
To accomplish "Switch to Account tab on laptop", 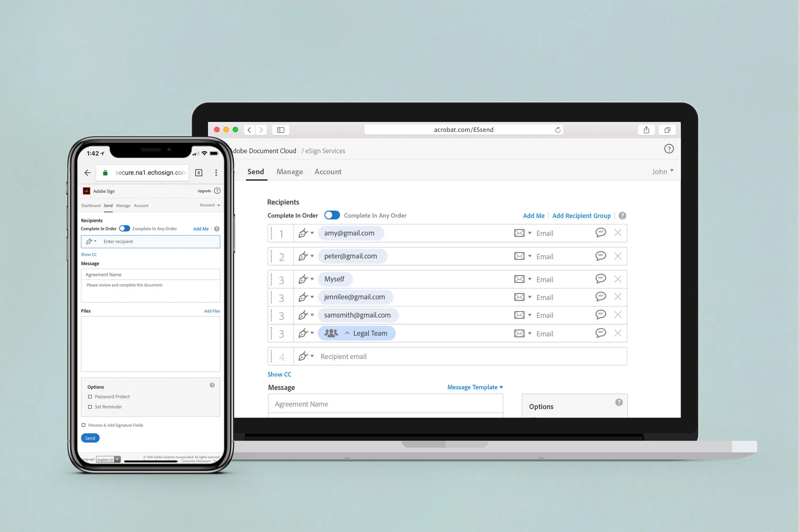I will [328, 172].
